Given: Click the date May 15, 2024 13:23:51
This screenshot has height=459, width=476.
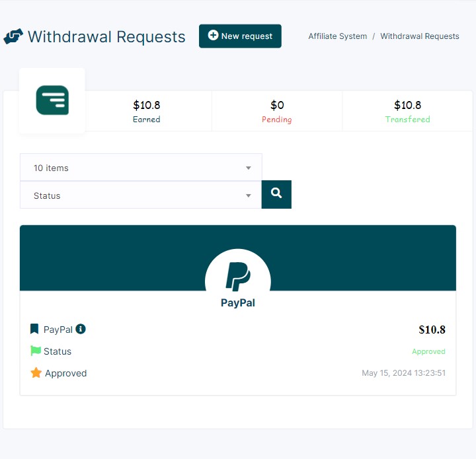Looking at the screenshot, I should point(403,373).
